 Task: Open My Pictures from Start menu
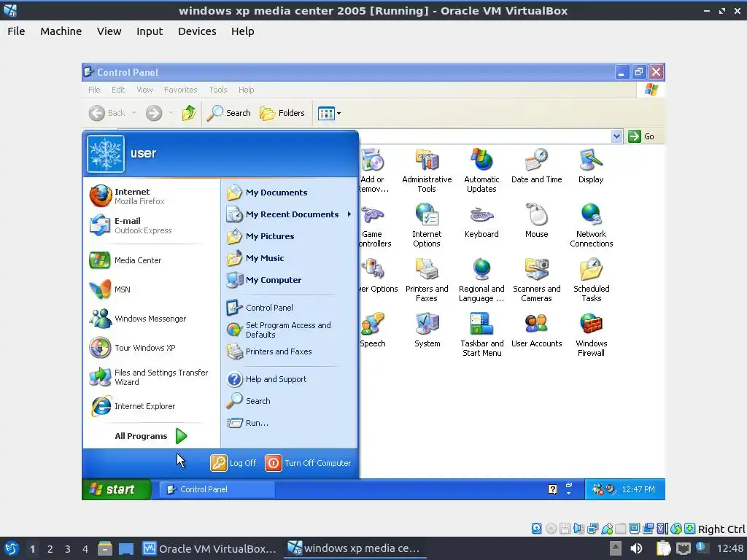click(x=289, y=236)
